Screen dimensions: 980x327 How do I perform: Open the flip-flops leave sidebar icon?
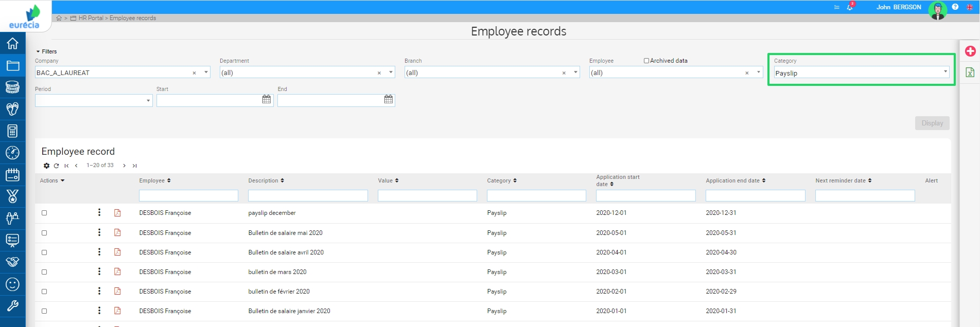pos(12,109)
